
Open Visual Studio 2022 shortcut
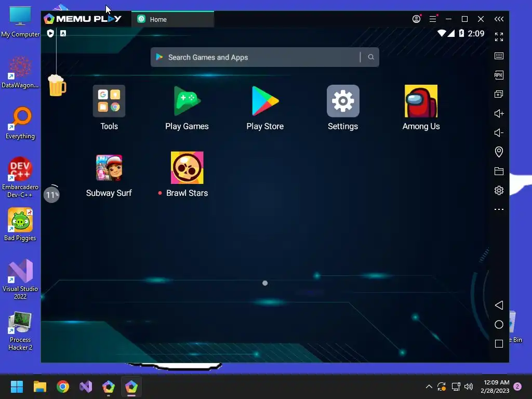20,279
